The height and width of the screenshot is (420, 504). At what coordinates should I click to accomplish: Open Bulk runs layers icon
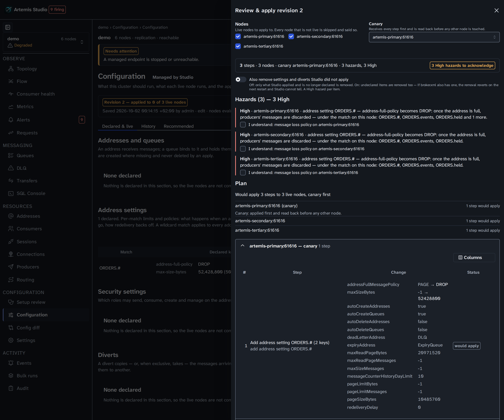pyautogui.click(x=11, y=376)
